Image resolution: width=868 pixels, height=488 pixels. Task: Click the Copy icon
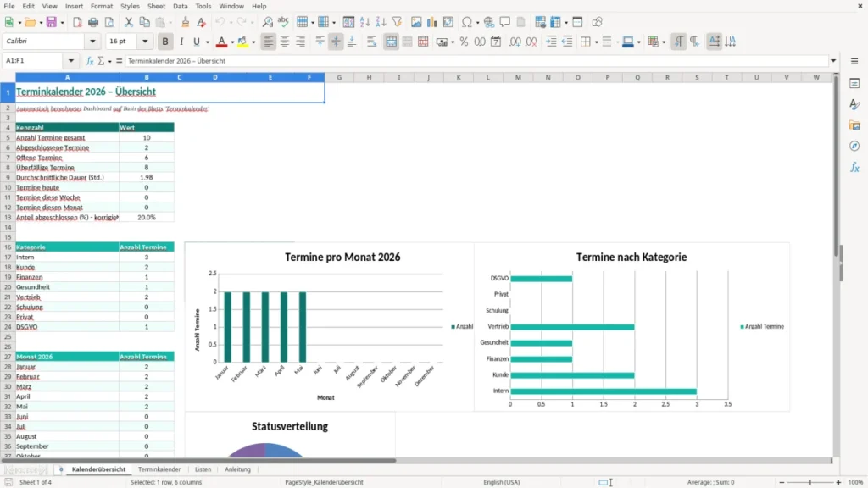click(144, 22)
